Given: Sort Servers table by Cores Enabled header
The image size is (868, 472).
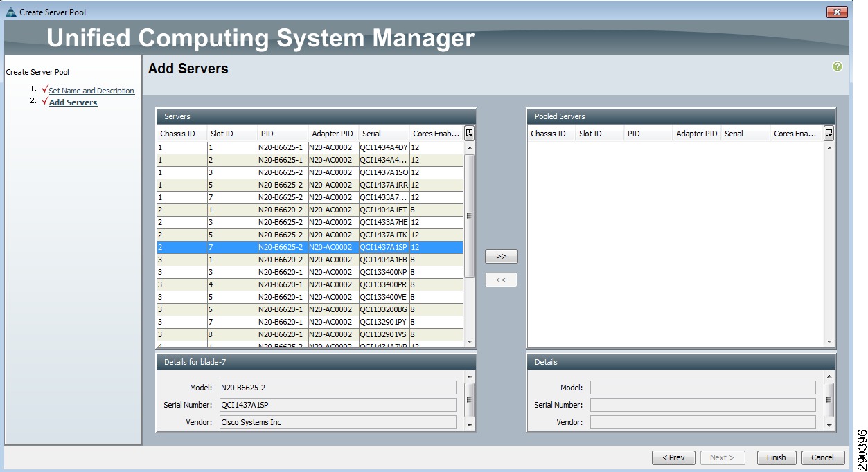Looking at the screenshot, I should pyautogui.click(x=436, y=134).
